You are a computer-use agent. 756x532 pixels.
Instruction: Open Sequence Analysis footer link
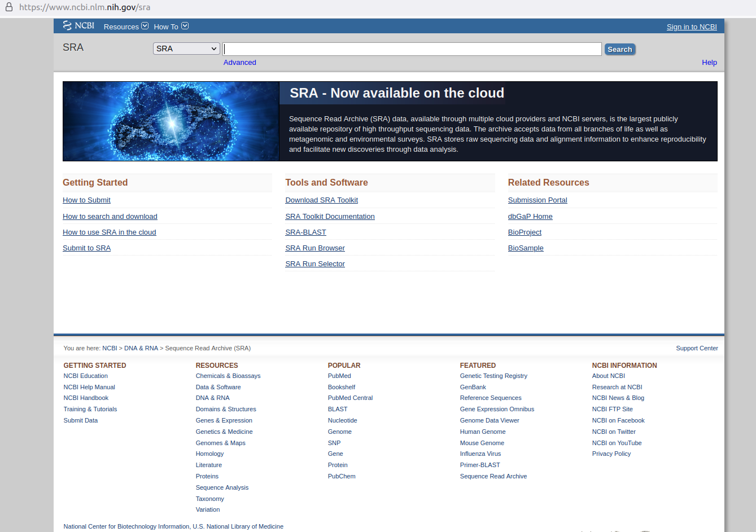[x=222, y=487]
